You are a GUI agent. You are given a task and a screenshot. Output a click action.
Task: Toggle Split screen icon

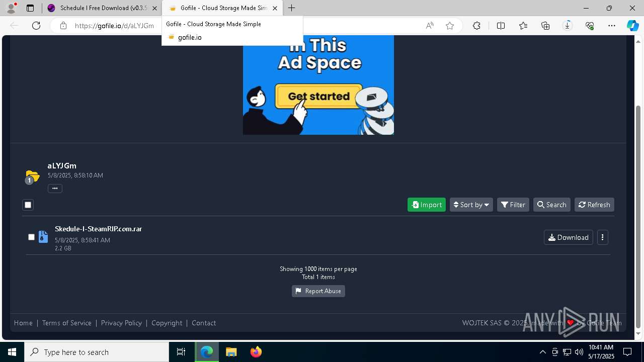501,26
